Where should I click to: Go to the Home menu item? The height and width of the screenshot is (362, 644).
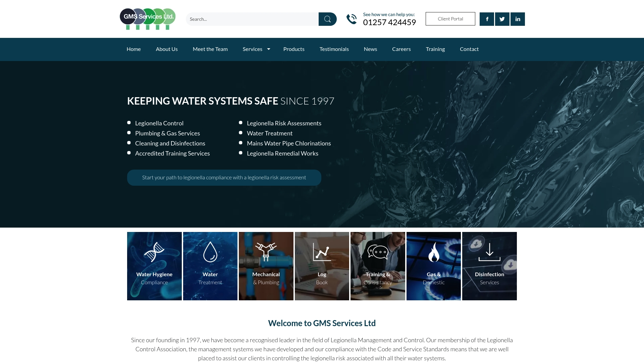click(x=133, y=49)
